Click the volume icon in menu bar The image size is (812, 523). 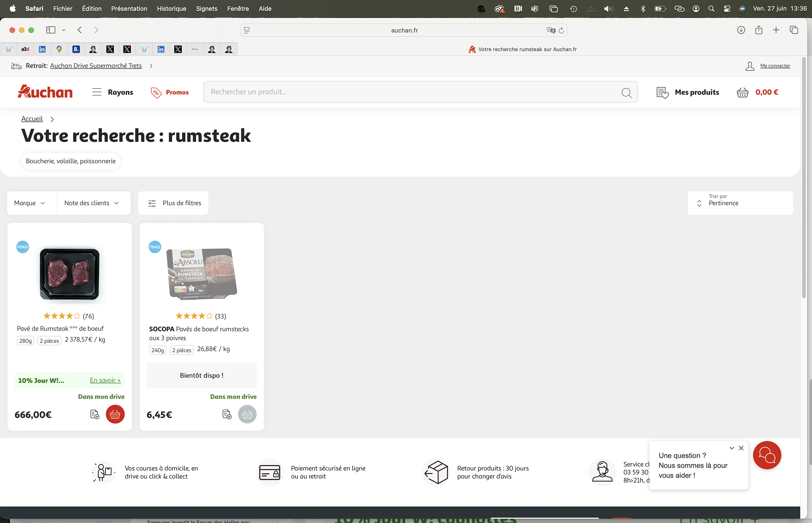[x=608, y=8]
